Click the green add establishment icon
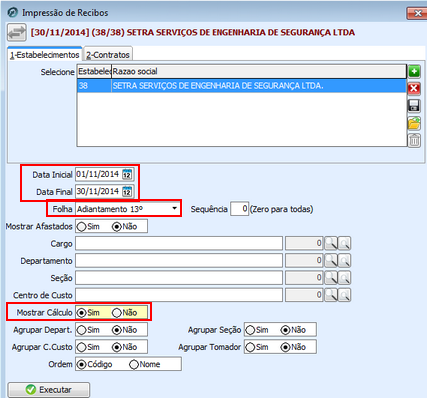427x398 pixels. tap(414, 71)
